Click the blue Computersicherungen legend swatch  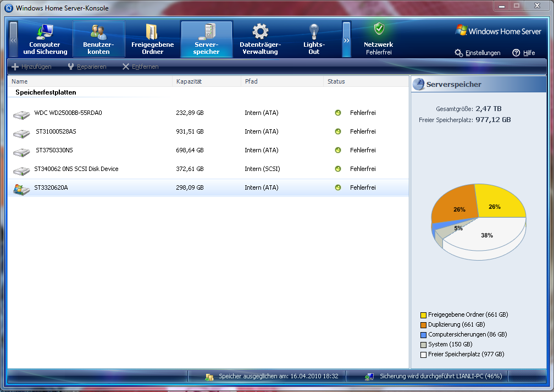[x=423, y=335]
